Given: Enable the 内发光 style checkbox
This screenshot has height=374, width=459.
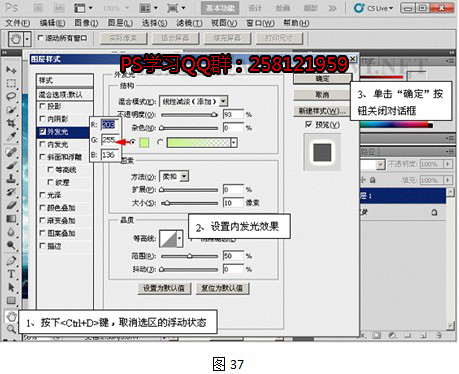Looking at the screenshot, I should tap(42, 144).
